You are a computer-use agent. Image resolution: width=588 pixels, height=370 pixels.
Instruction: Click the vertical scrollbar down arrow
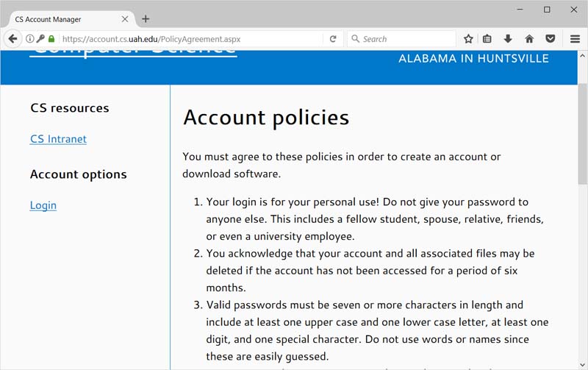click(x=582, y=364)
